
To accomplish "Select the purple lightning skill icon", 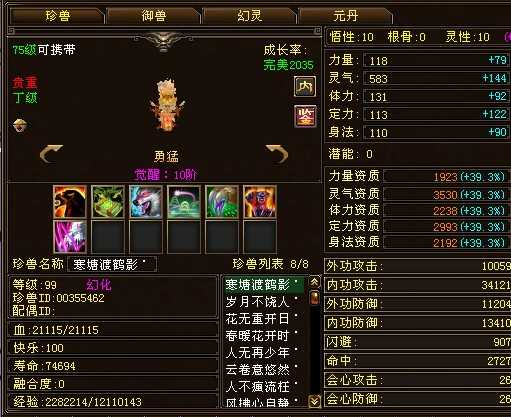I will pyautogui.click(x=70, y=237).
